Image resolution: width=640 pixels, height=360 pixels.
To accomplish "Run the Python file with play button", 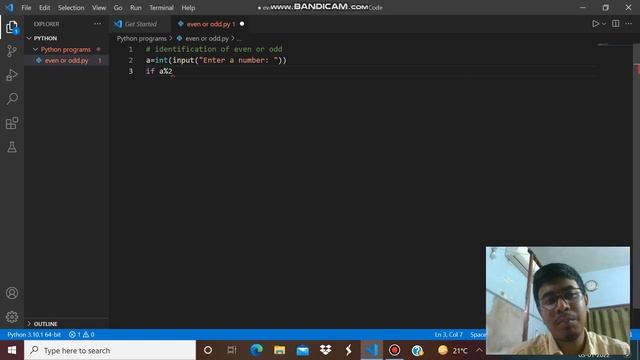I will coord(596,24).
